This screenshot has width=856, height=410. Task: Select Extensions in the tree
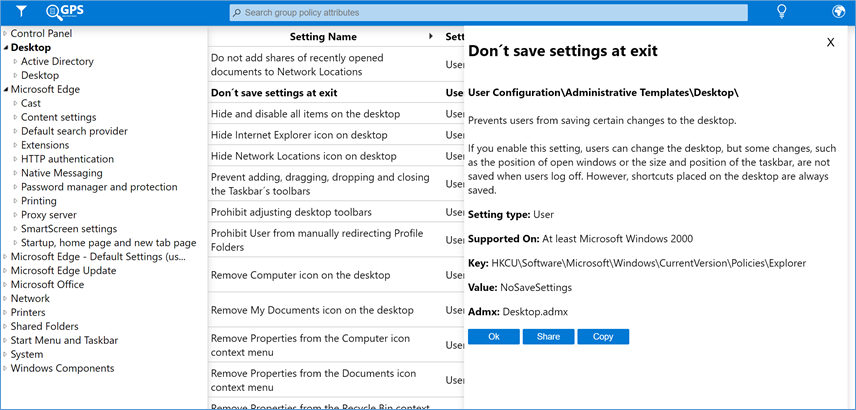[x=45, y=145]
